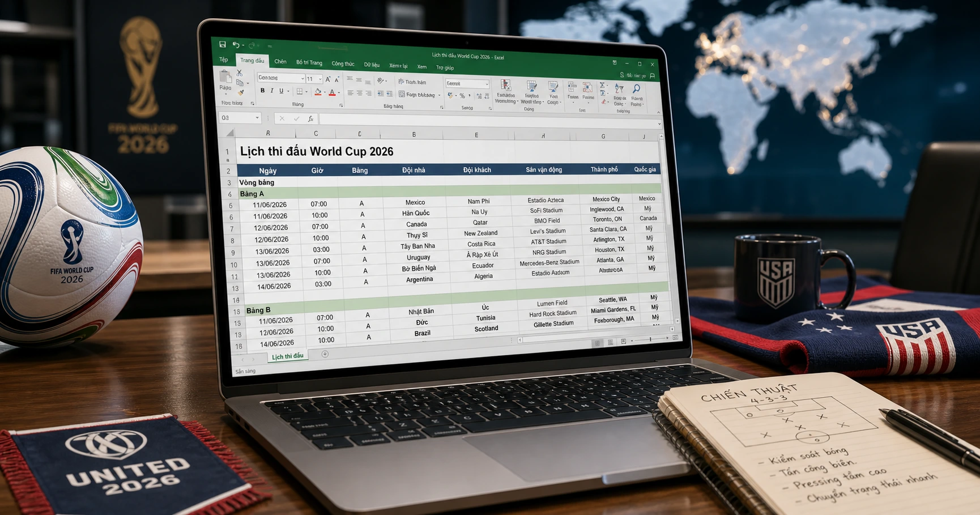
Task: Click the Decrease Indent icon
Action: click(380, 93)
